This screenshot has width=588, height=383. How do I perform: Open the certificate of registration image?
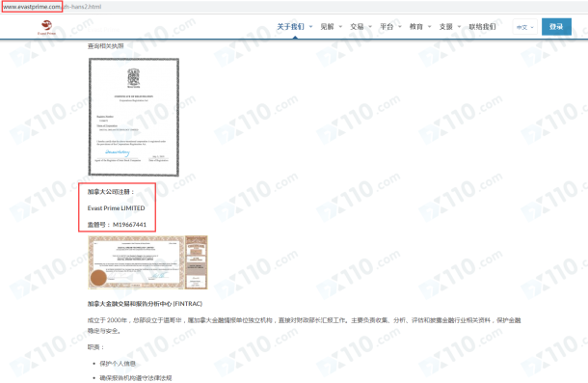[x=134, y=117]
